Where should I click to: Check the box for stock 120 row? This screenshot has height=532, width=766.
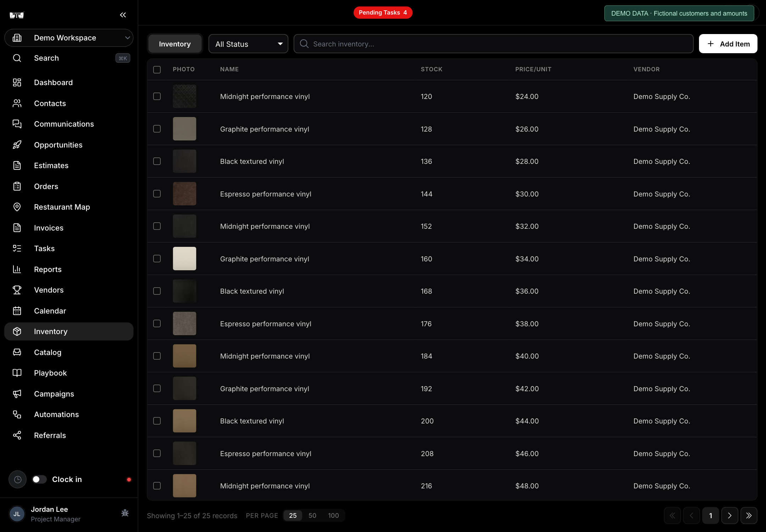click(x=157, y=96)
